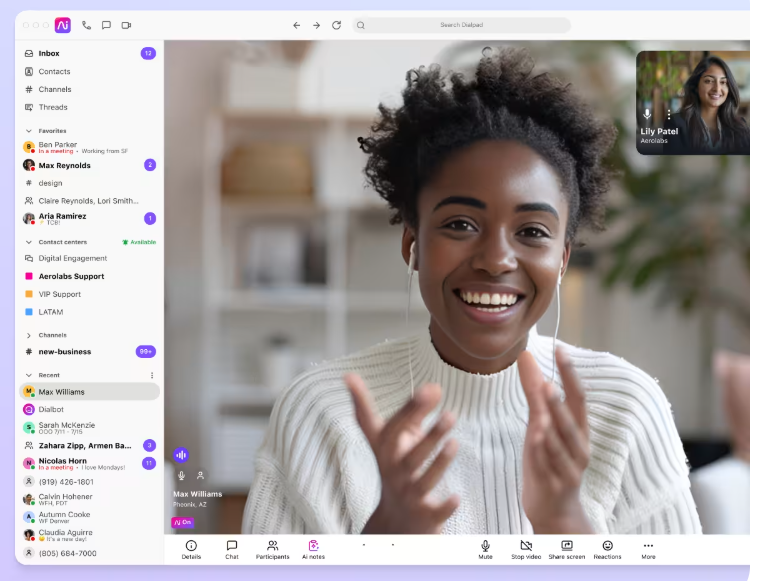
Task: Toggle the Ai On badge
Action: click(183, 522)
